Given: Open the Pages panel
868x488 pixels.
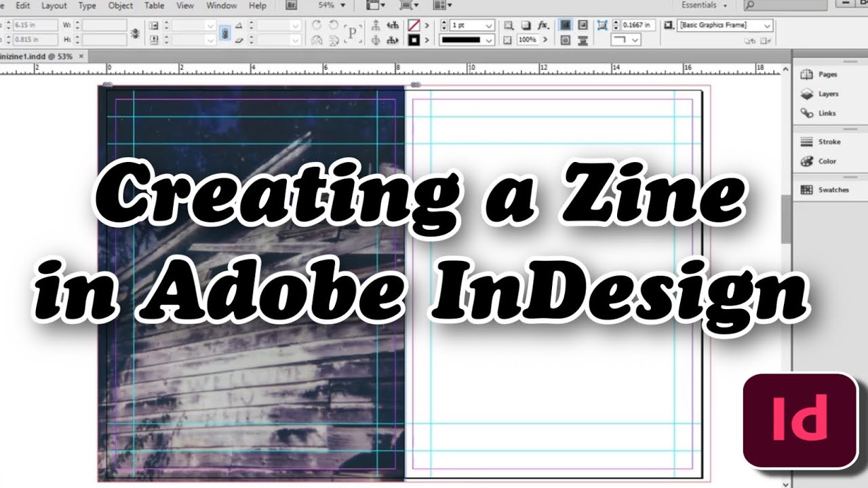Looking at the screenshot, I should click(x=819, y=75).
